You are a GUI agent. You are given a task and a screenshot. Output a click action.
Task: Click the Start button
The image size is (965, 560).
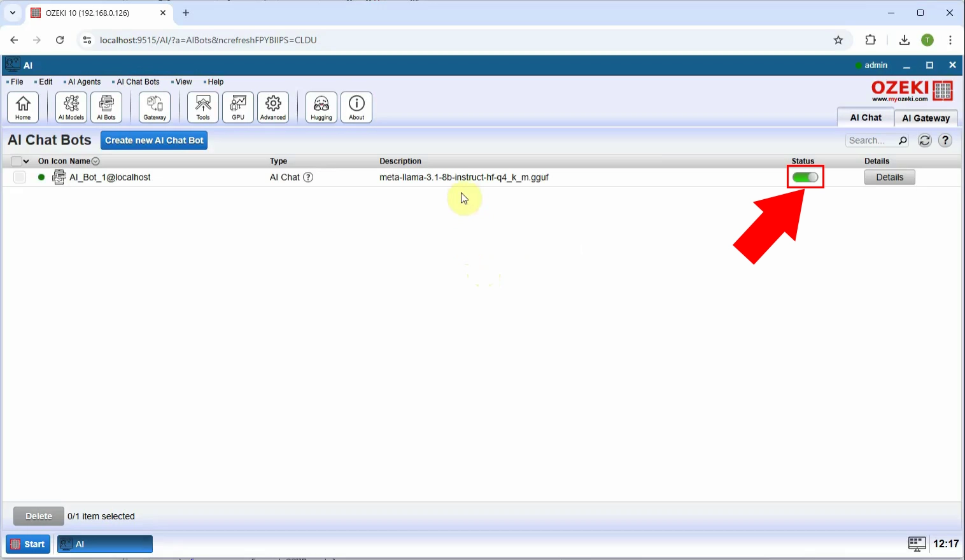point(28,544)
